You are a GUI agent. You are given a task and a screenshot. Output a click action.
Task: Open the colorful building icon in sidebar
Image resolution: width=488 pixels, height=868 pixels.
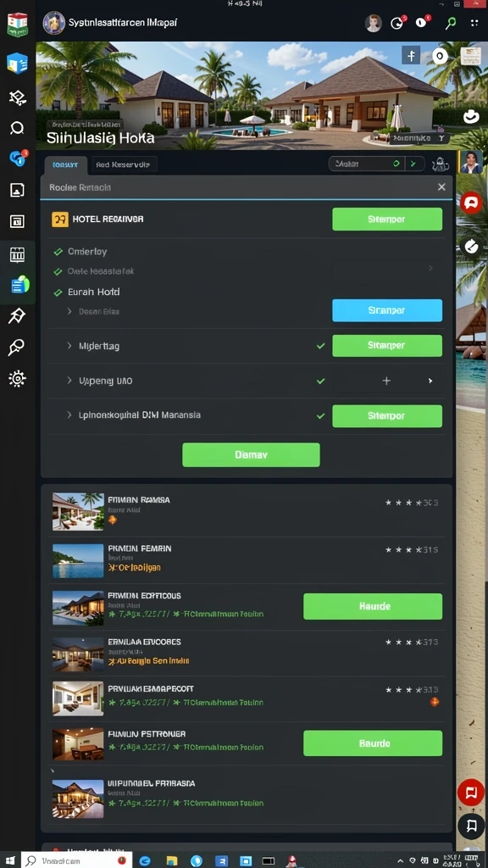click(x=17, y=24)
